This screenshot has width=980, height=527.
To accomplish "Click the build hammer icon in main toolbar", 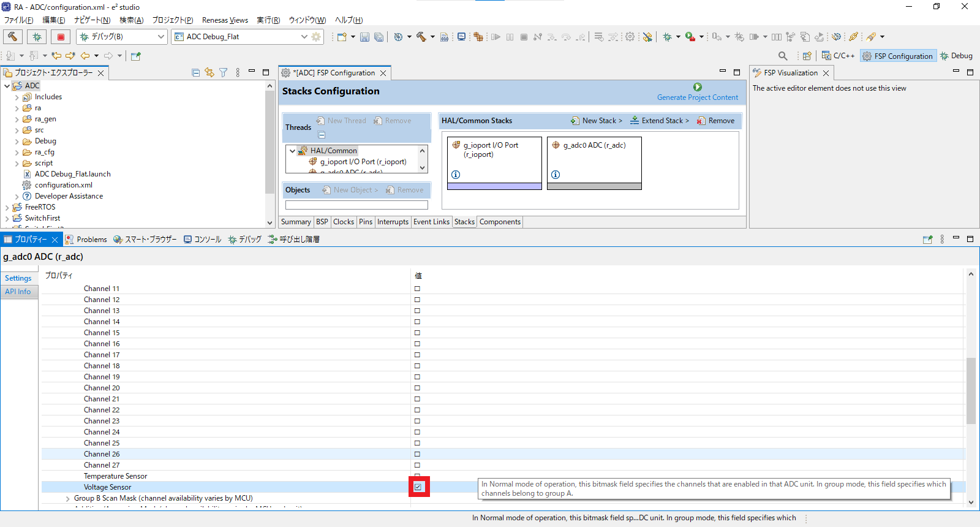I will (421, 37).
